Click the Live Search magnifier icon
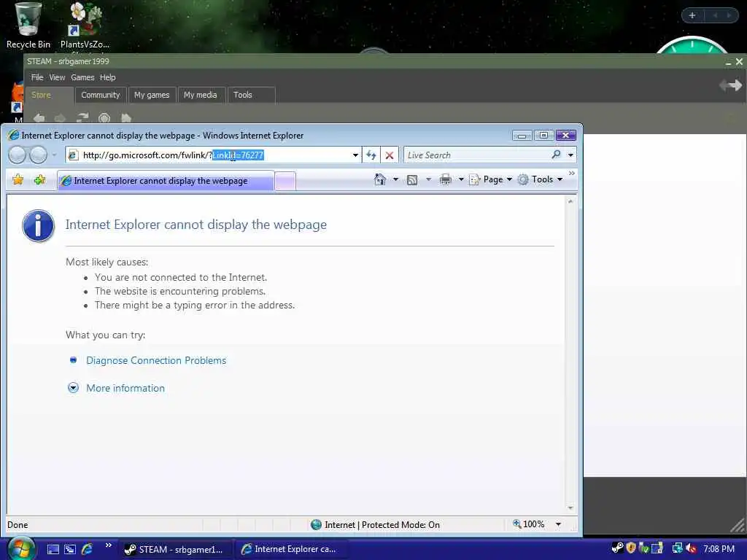The height and width of the screenshot is (560, 747). coord(556,155)
